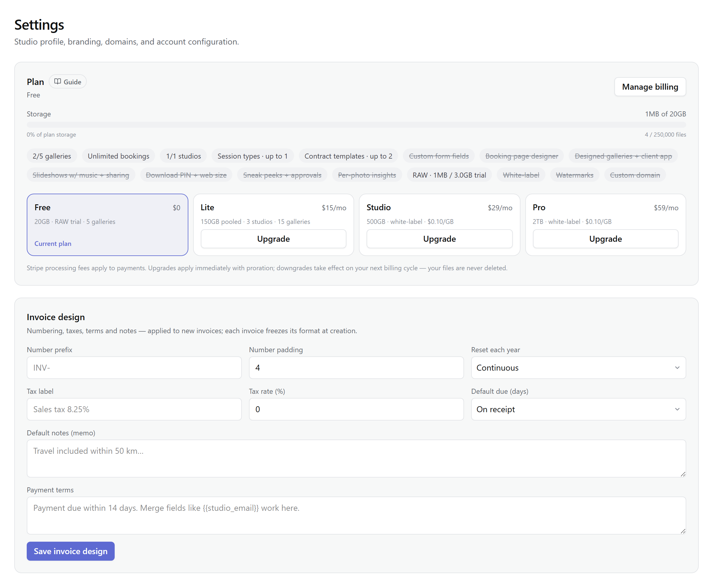Click the Contract templates up to 2 chip

(348, 156)
